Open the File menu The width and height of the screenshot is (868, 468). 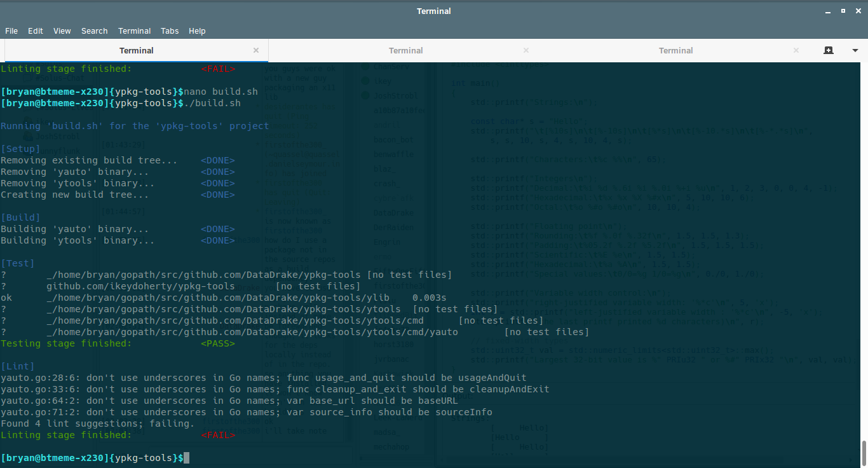coord(11,31)
